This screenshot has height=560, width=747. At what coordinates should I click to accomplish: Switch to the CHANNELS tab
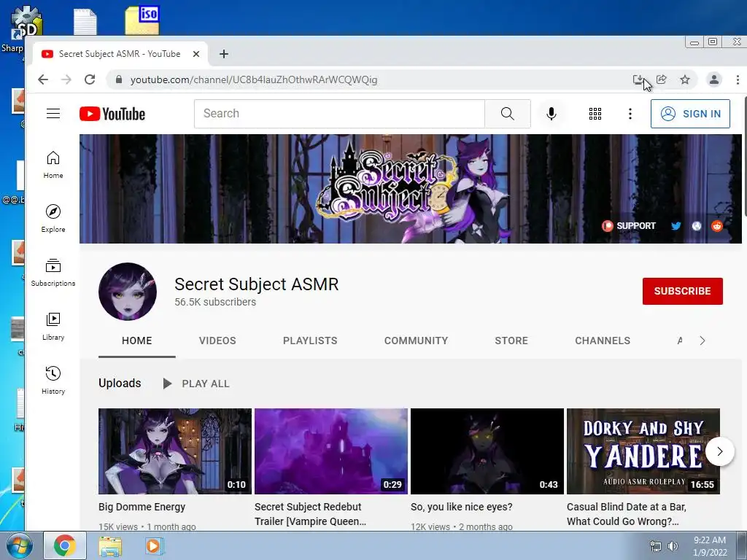pyautogui.click(x=602, y=341)
